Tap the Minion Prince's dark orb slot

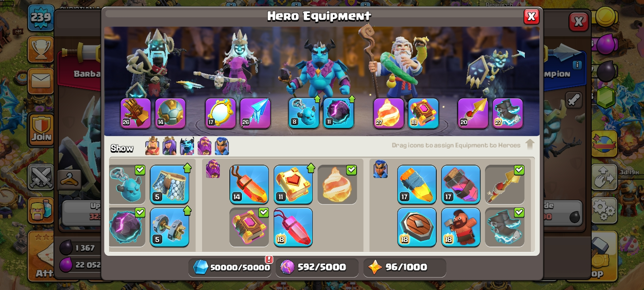pos(339,114)
